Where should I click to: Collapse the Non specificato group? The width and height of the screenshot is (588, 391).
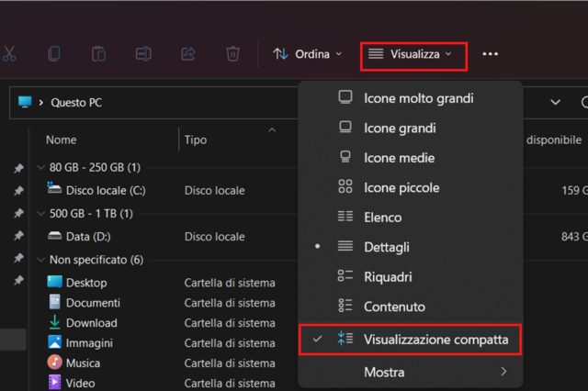[42, 260]
